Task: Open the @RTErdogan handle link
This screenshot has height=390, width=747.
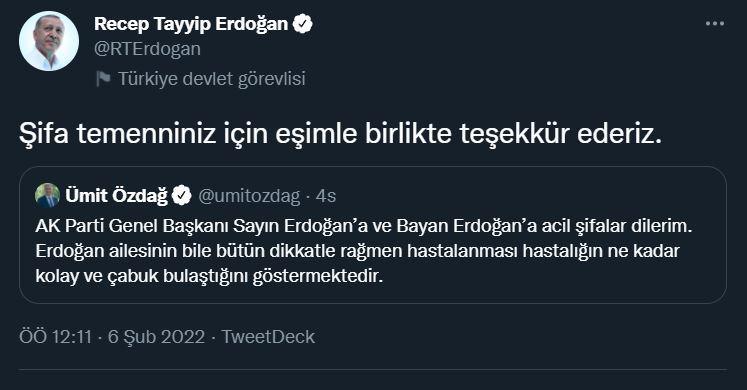Action: coord(147,49)
